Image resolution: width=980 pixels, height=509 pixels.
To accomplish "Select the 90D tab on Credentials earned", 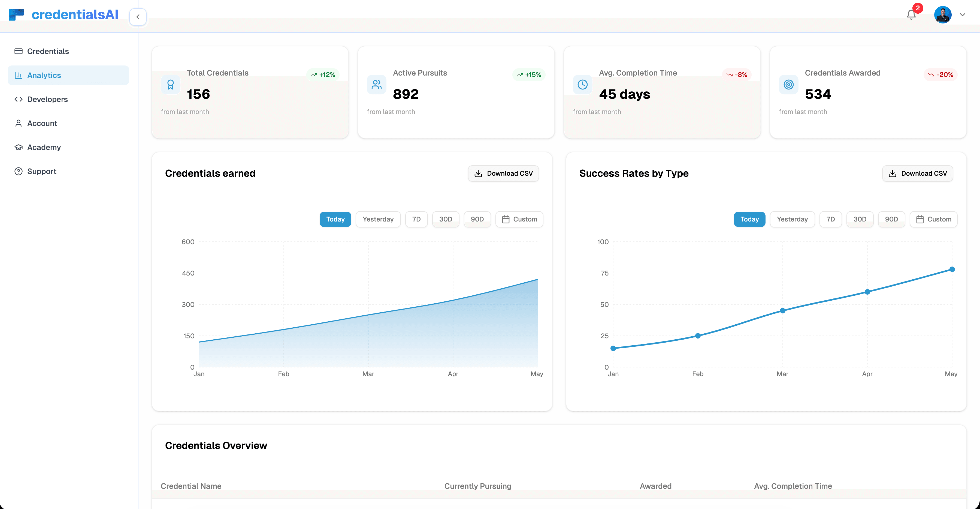I will (477, 219).
